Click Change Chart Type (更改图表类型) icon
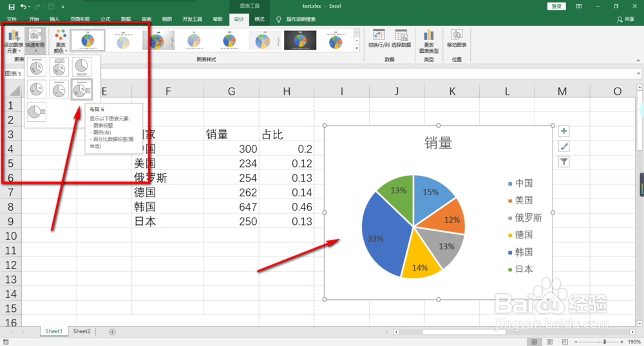The image size is (644, 346). click(429, 41)
